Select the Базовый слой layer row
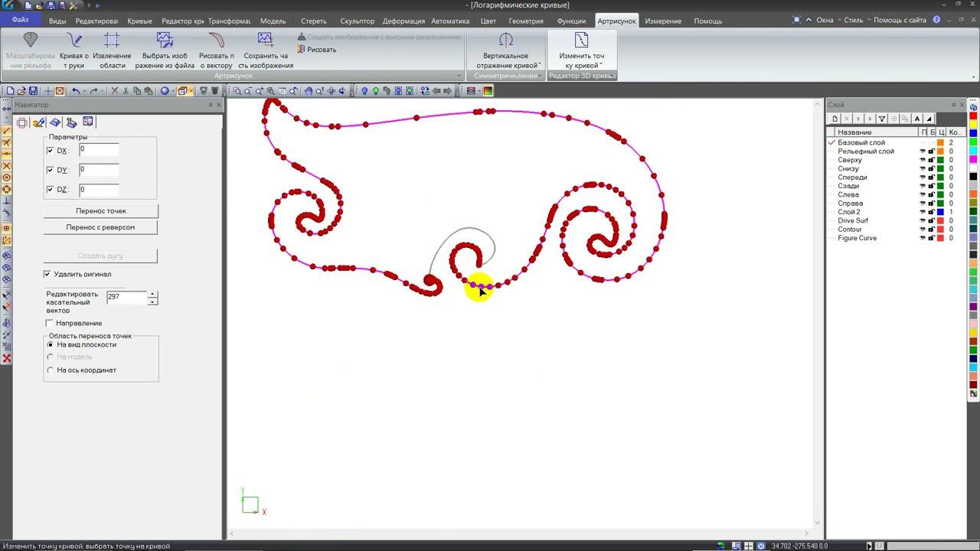The height and width of the screenshot is (551, 980). [x=896, y=142]
